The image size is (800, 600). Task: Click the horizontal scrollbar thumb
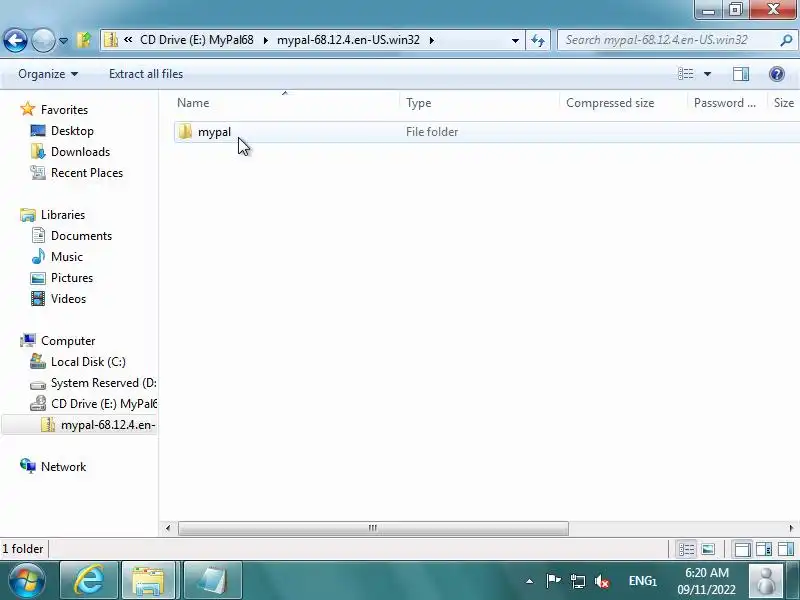tap(373, 528)
